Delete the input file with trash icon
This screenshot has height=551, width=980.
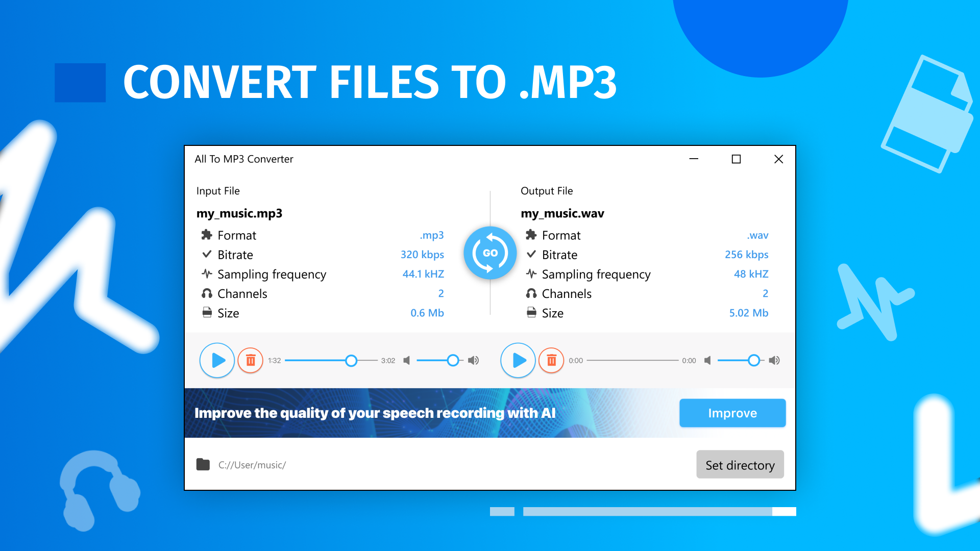click(x=251, y=361)
